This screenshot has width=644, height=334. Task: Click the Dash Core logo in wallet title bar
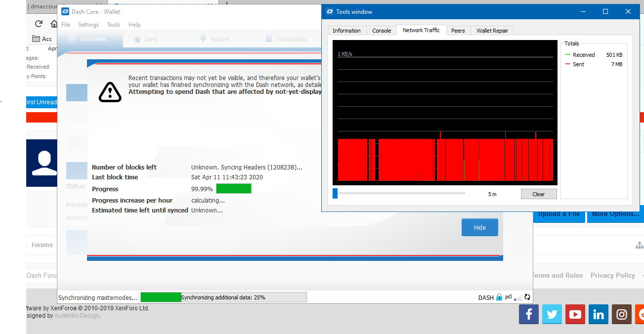point(65,11)
